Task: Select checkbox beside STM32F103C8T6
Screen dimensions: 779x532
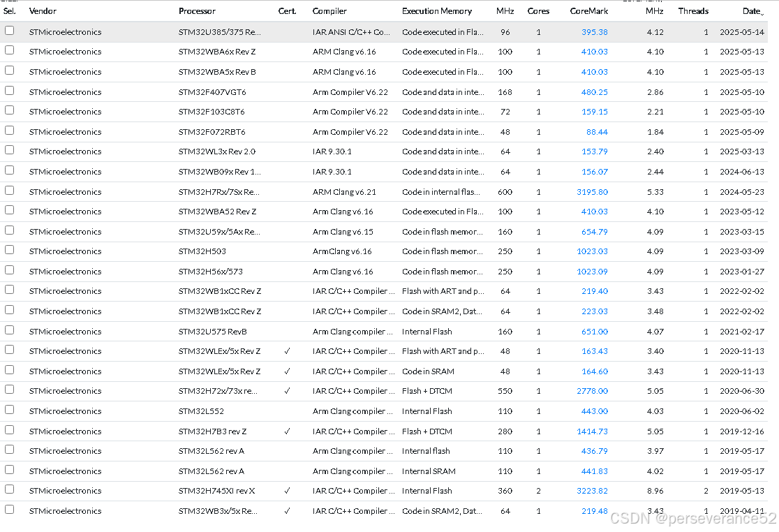Action: 10,110
